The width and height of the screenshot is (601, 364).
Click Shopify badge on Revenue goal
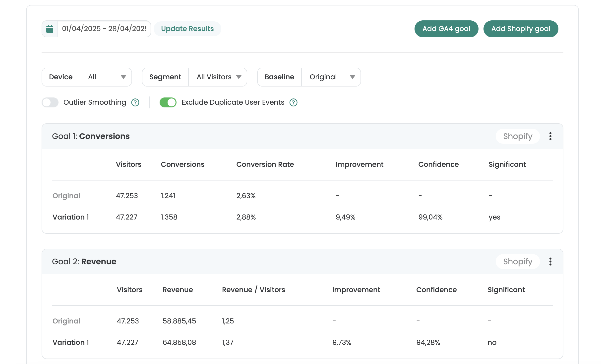[x=517, y=262]
